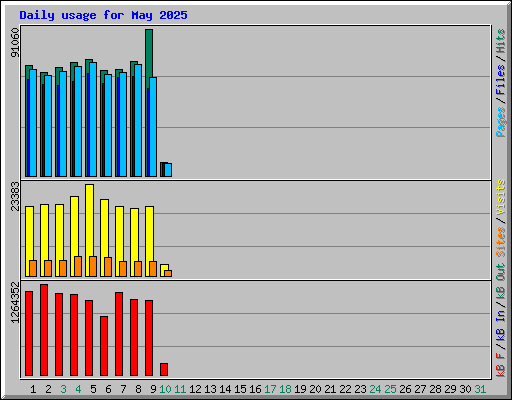Click the red kB bar for day 7
The image size is (512, 400).
pyautogui.click(x=119, y=334)
